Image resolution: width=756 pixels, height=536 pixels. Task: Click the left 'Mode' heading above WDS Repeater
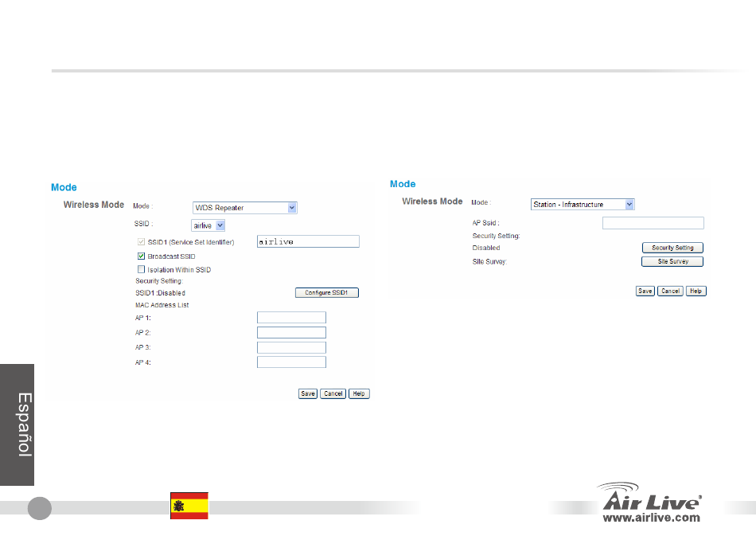64,187
